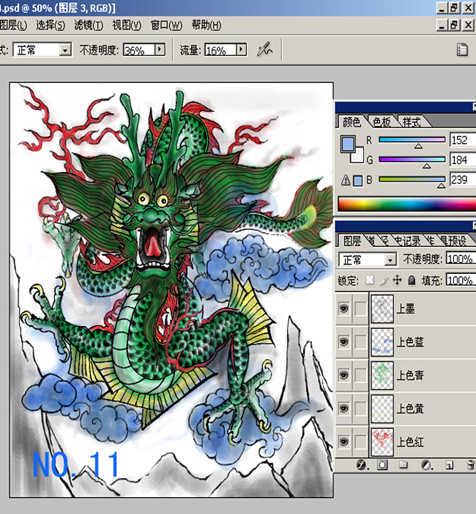Open the file browser icon in options bar
The image size is (476, 514).
coord(462,50)
